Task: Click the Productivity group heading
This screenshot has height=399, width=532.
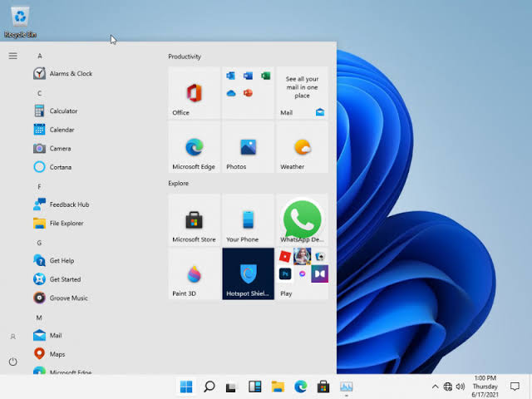Action: [185, 57]
